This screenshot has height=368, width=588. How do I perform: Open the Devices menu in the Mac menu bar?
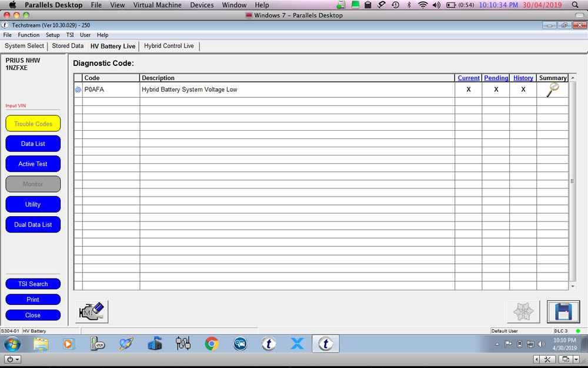tap(202, 5)
